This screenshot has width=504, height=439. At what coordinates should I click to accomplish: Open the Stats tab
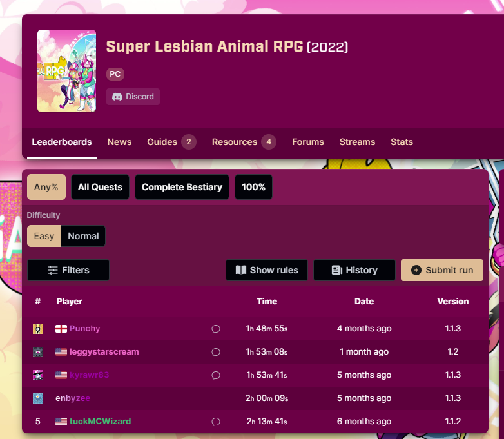(x=402, y=142)
